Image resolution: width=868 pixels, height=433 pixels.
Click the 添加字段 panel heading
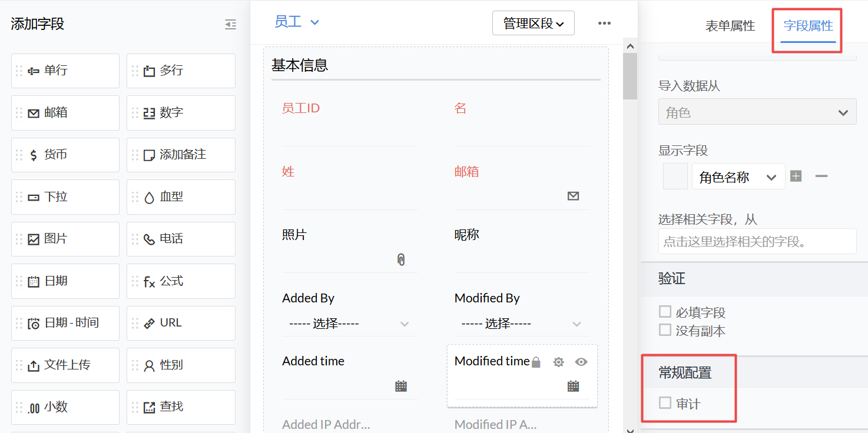click(38, 24)
